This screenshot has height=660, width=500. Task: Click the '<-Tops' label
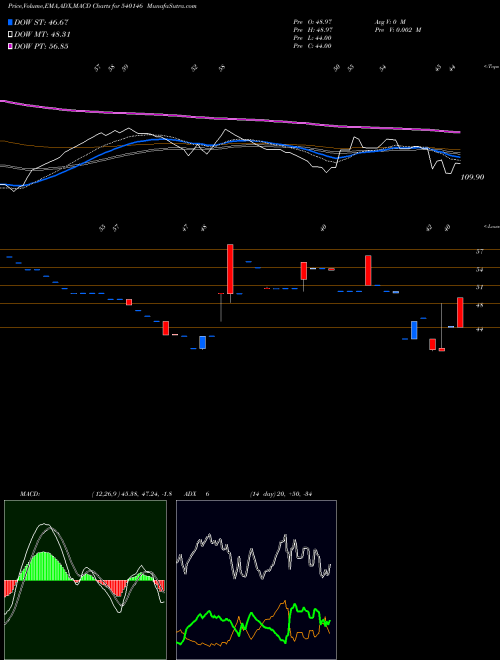tap(491, 67)
